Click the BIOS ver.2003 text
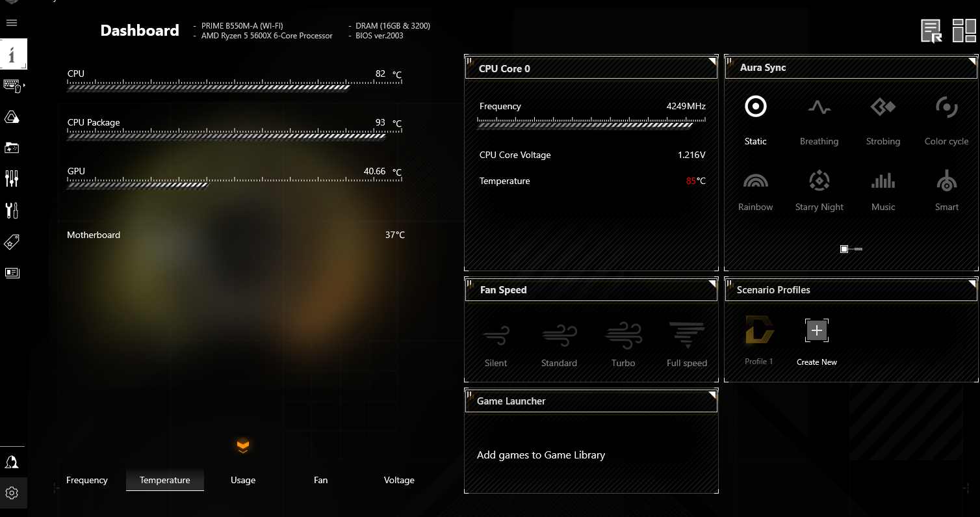This screenshot has width=980, height=517. 380,36
